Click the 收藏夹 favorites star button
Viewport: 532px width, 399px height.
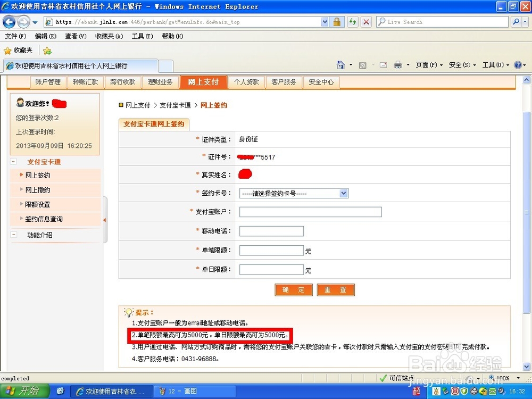18,51
